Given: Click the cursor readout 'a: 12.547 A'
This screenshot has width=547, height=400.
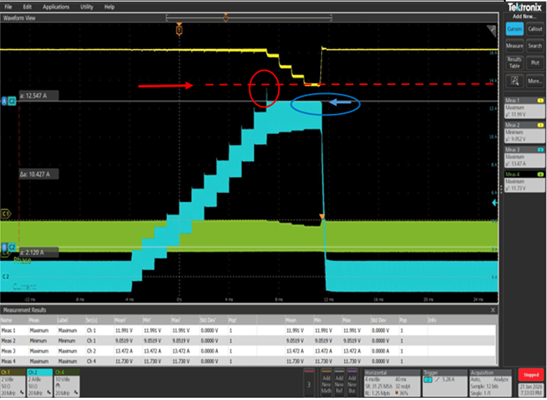Looking at the screenshot, I should click(38, 96).
